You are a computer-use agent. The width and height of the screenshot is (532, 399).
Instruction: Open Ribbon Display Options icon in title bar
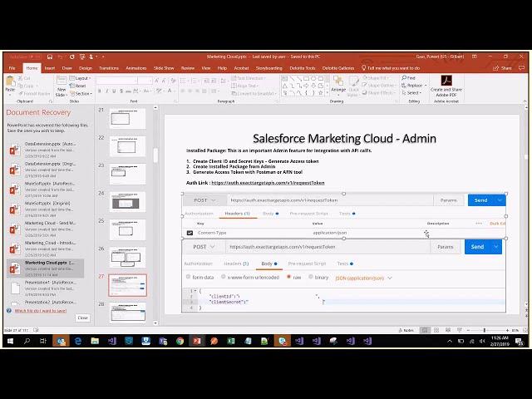click(x=475, y=57)
